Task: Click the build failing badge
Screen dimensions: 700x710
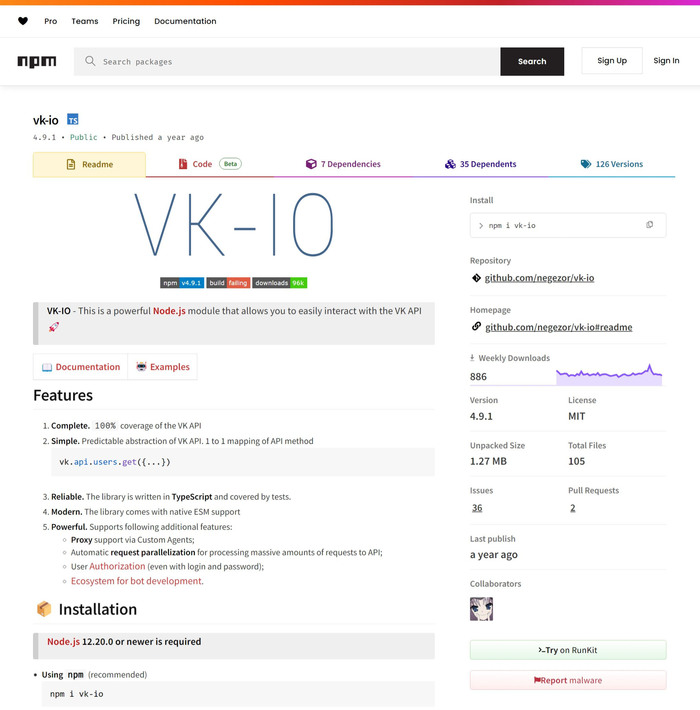Action: 228,283
